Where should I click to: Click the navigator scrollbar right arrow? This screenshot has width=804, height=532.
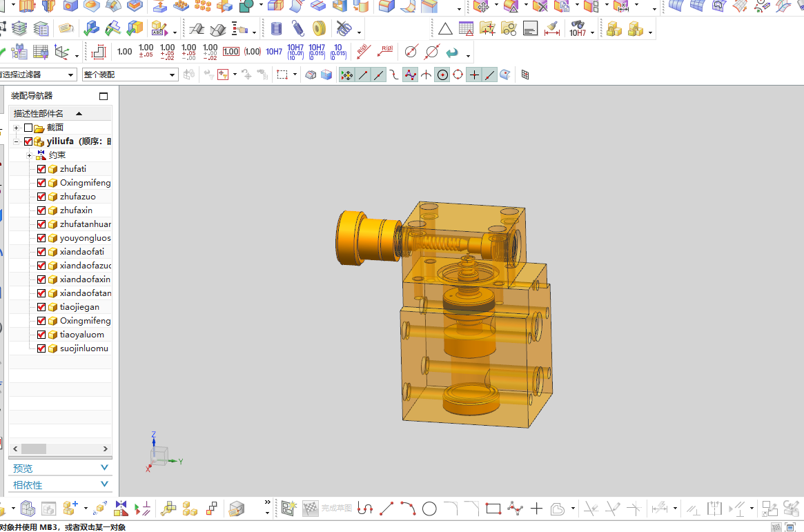click(x=105, y=449)
